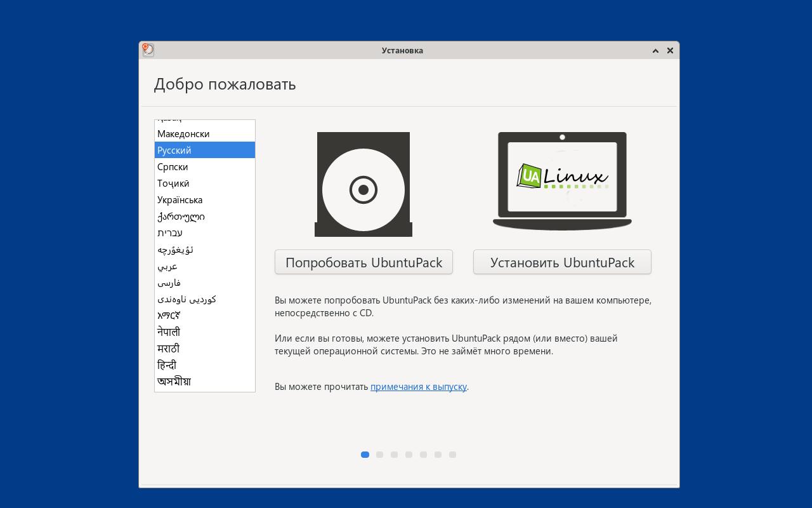Click the UALinux laptop image
Viewport: 812px width, 508px height.
click(562, 181)
